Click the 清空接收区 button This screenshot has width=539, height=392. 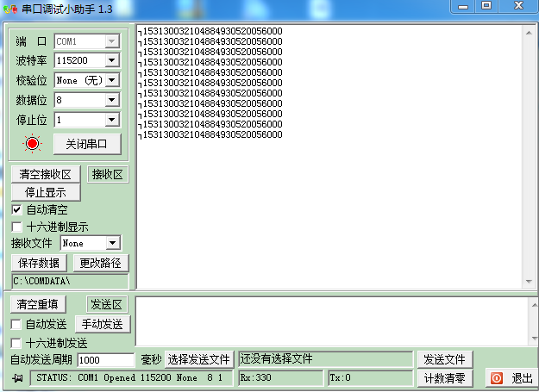tap(45, 174)
